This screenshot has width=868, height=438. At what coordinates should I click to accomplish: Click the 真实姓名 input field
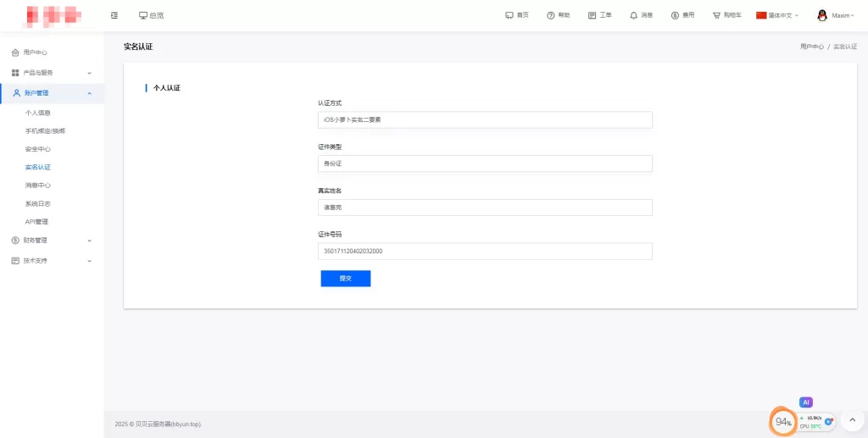click(x=485, y=208)
